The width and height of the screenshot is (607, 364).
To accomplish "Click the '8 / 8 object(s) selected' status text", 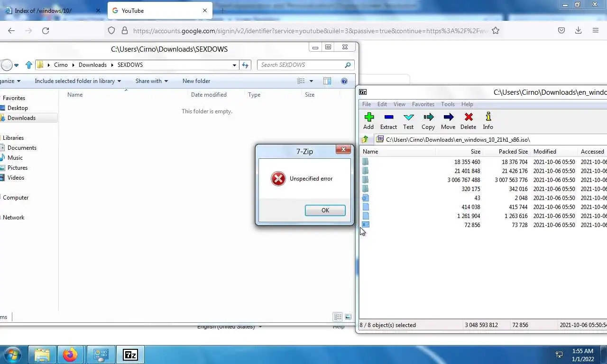I will click(388, 325).
